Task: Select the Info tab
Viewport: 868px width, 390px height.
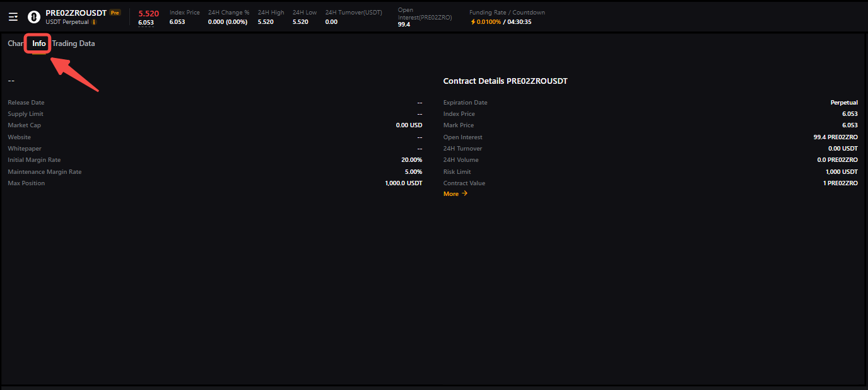Action: coord(39,43)
